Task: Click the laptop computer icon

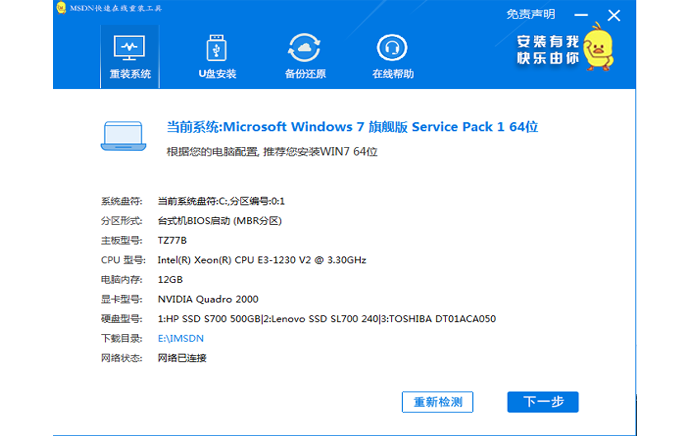Action: coord(124,136)
